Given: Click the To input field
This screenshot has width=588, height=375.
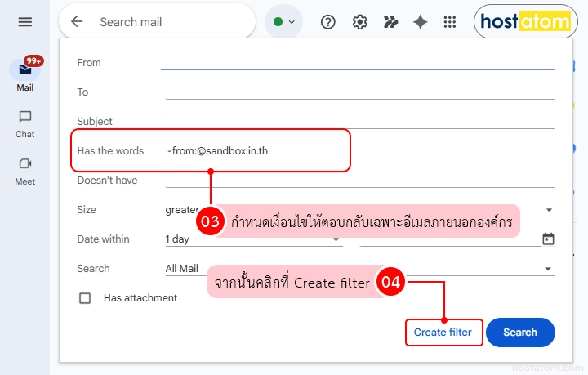Looking at the screenshot, I should (x=360, y=92).
